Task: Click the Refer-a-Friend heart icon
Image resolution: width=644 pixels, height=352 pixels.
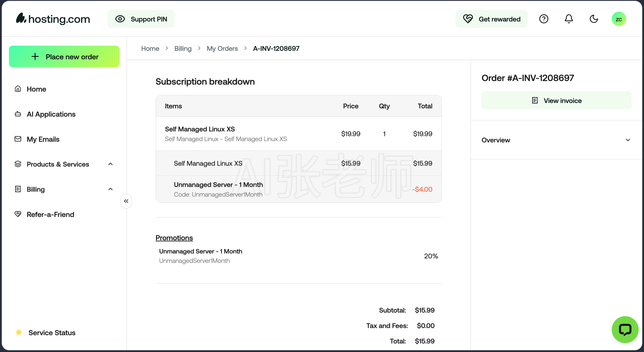Action: click(x=18, y=214)
